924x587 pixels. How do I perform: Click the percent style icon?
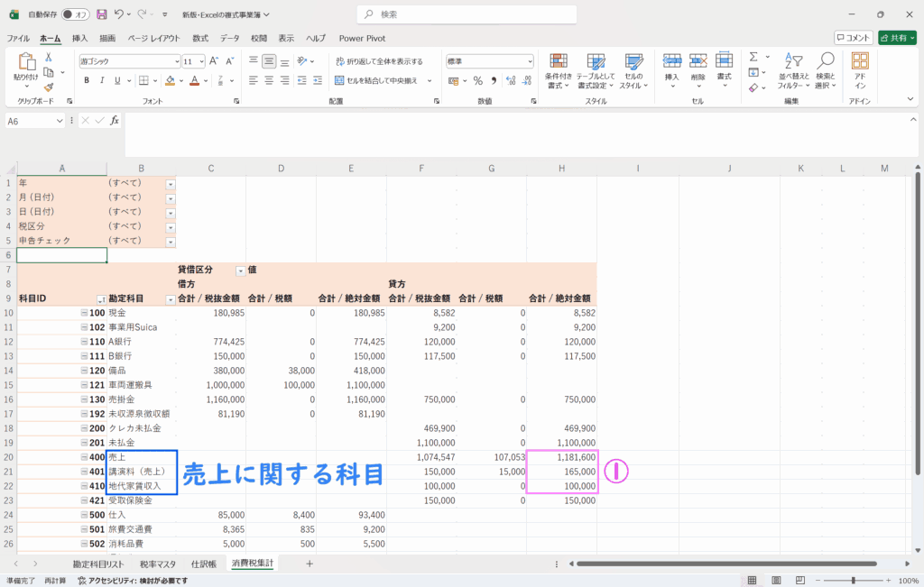point(477,80)
